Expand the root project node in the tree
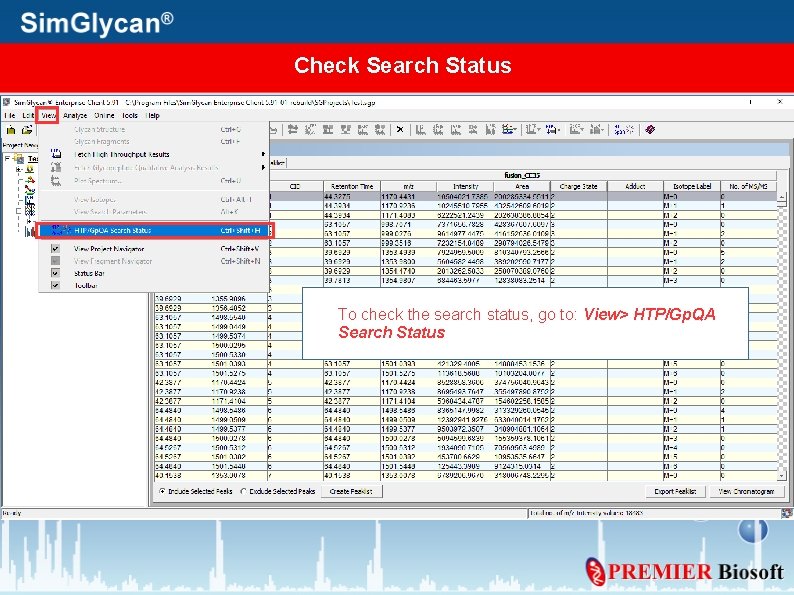 pyautogui.click(x=7, y=158)
